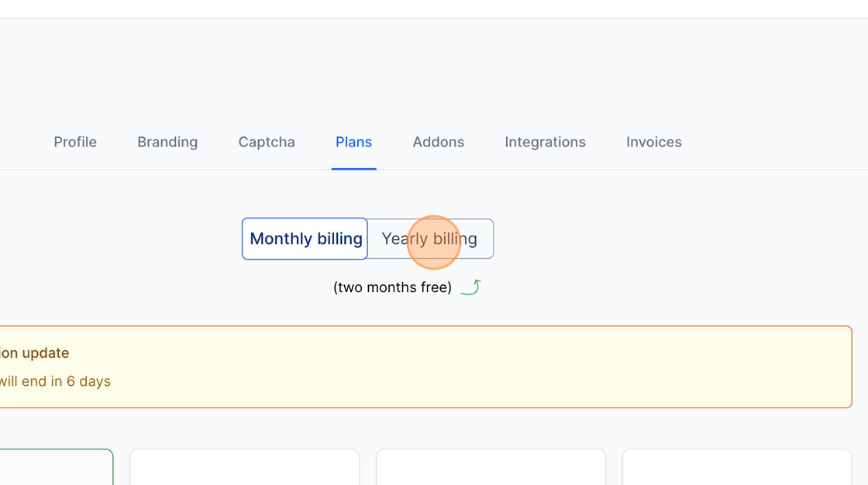Image resolution: width=868 pixels, height=485 pixels.
Task: Select Monthly billing option
Action: [304, 239]
